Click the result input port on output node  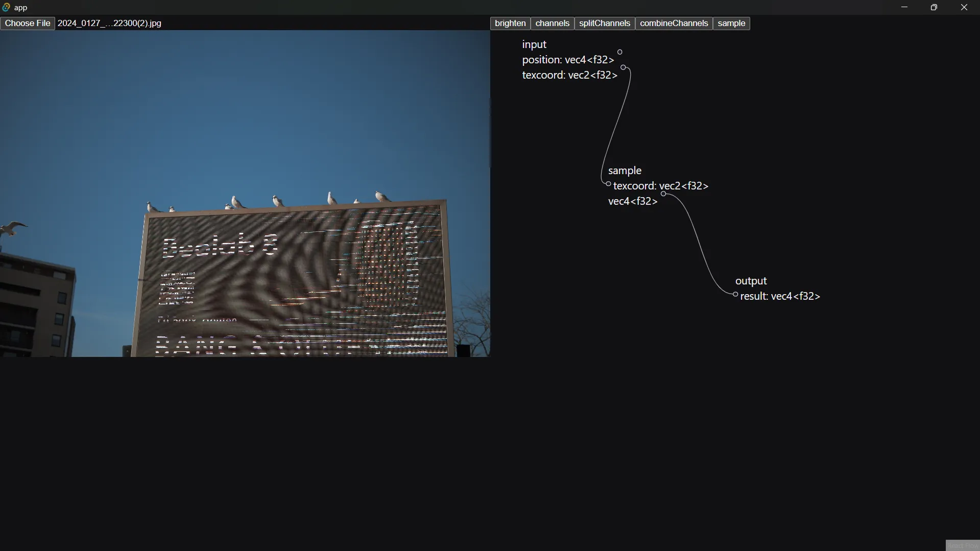coord(735,294)
